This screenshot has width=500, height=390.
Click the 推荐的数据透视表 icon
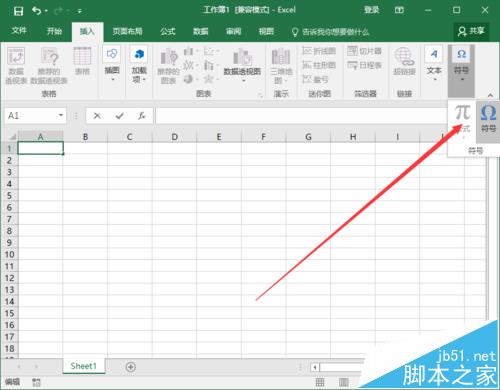(49, 65)
